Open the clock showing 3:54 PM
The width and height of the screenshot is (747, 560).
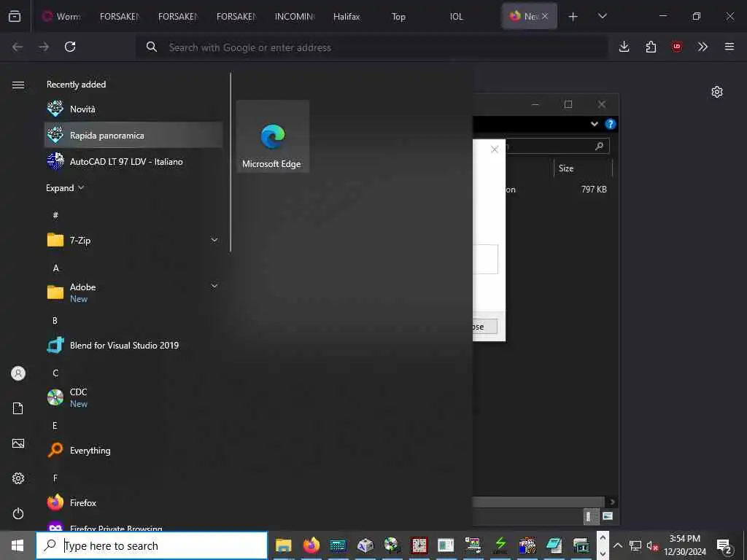[x=685, y=545]
